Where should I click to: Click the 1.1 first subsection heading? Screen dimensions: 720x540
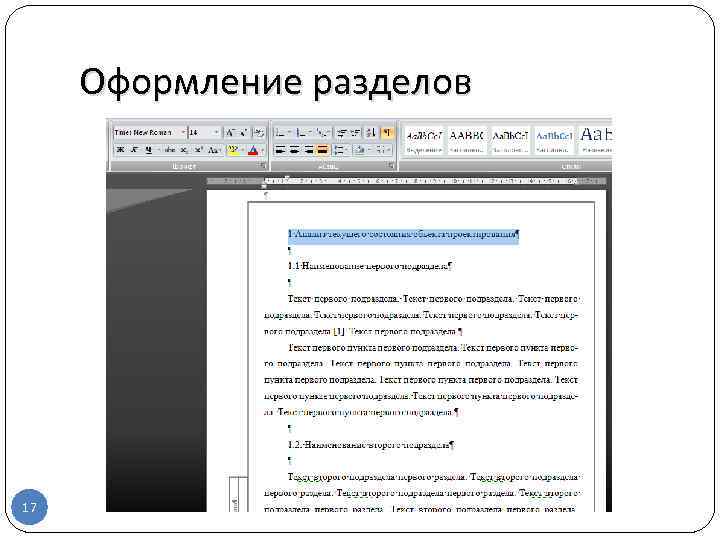[370, 266]
